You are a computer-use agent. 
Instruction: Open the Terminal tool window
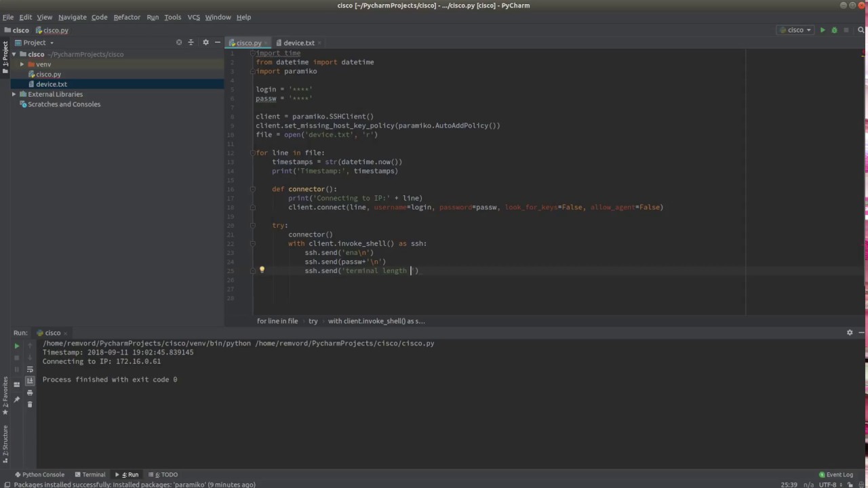(x=90, y=474)
